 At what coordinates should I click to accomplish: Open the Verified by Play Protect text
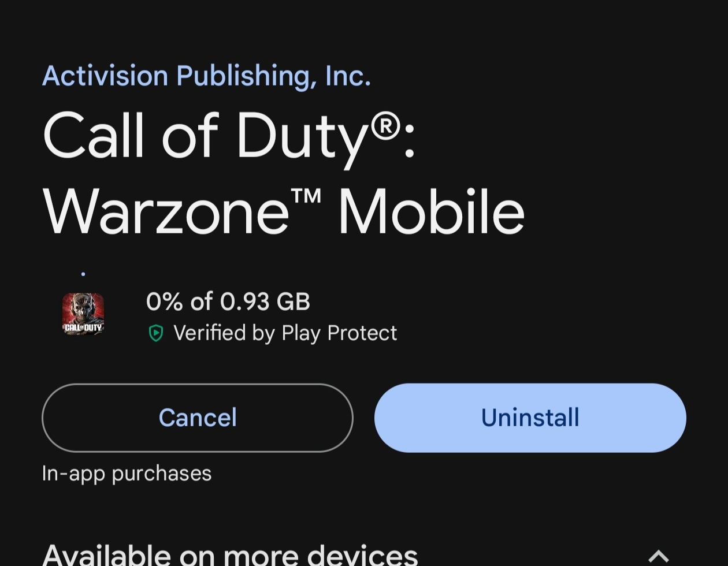click(285, 333)
